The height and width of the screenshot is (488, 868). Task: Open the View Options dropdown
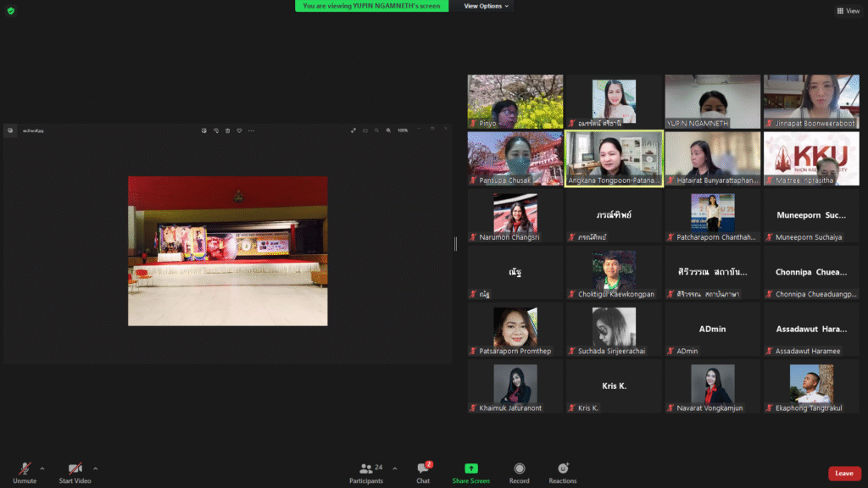coord(487,6)
